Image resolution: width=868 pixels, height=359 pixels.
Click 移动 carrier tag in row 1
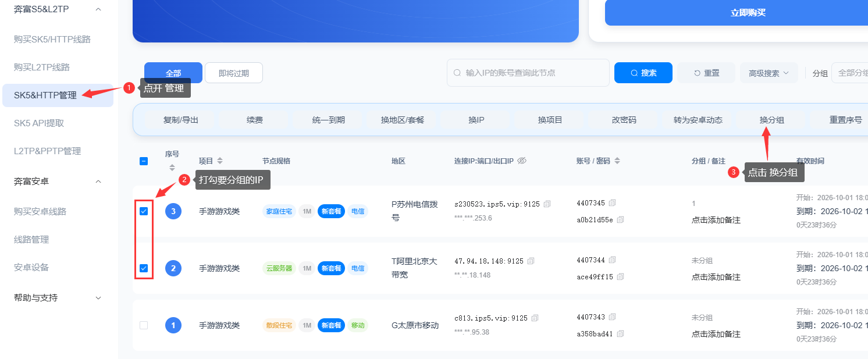[x=358, y=325]
